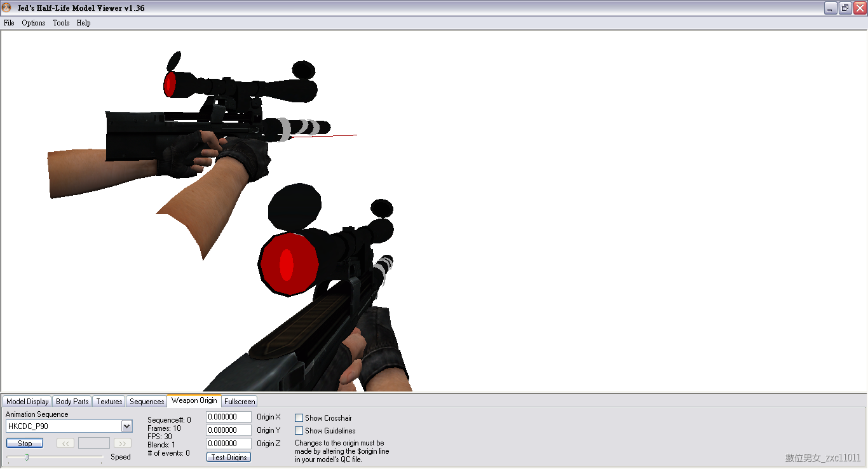Step to the next frame button
The image size is (868, 469).
point(123,443)
